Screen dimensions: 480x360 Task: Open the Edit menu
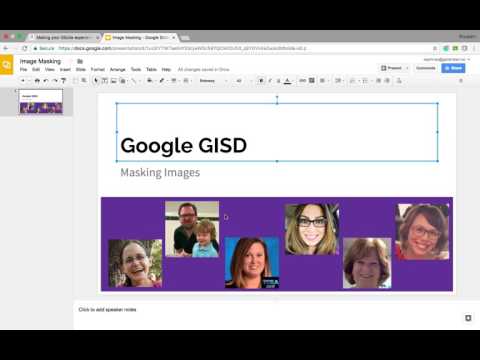(36, 69)
